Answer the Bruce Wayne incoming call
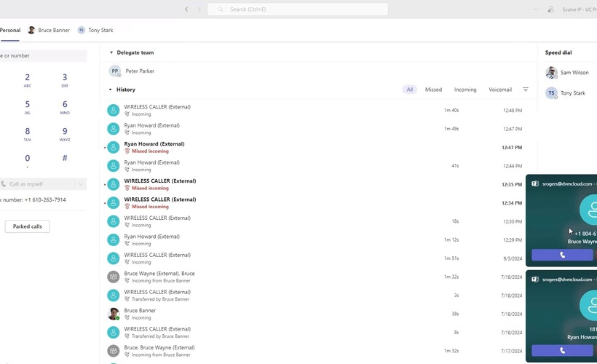The image size is (597, 364). tap(562, 255)
